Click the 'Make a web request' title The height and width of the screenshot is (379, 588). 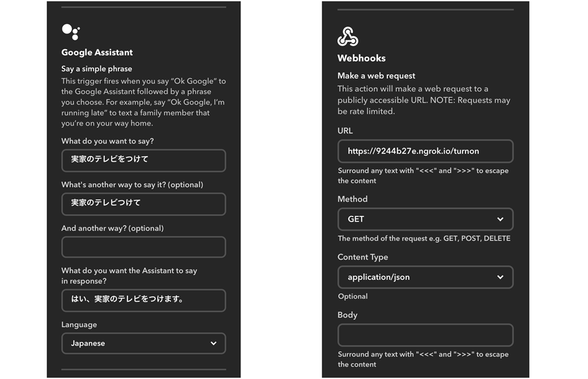point(376,76)
